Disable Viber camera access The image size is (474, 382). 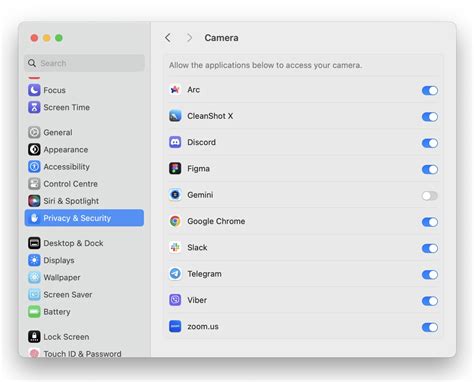pyautogui.click(x=430, y=301)
